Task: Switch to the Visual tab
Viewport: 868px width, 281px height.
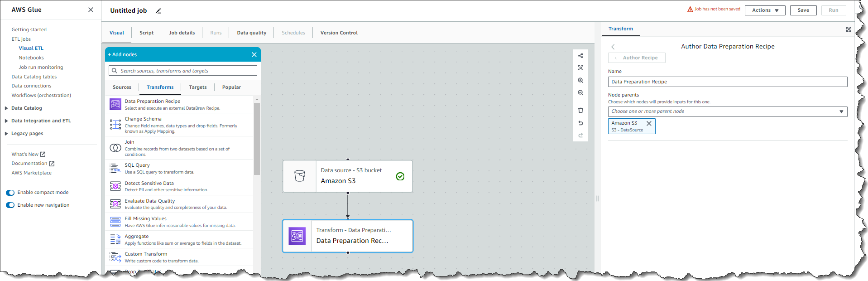Action: pos(117,33)
